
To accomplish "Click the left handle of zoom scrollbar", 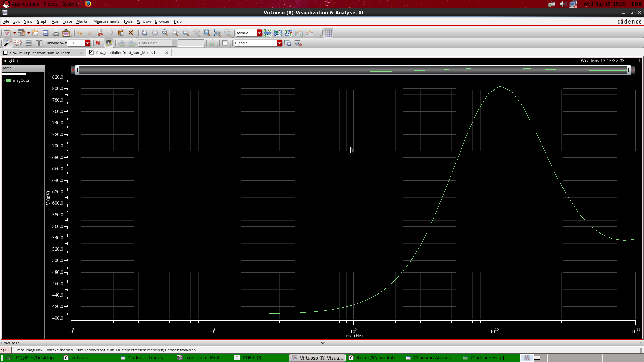I will pos(77,70).
